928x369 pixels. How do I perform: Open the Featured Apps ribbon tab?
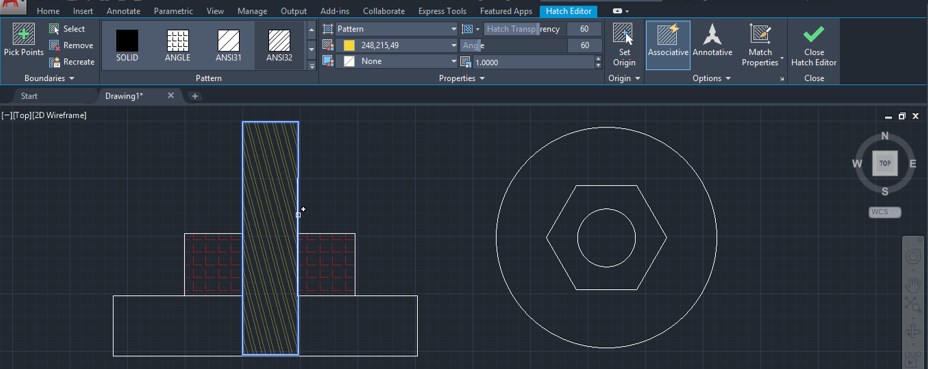[x=506, y=11]
